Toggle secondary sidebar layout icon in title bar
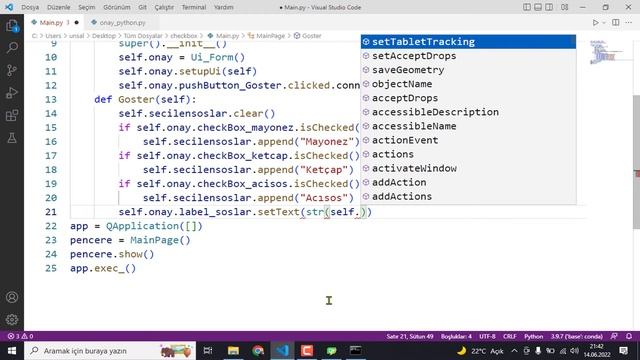This screenshot has height=360, width=640. [549, 7]
